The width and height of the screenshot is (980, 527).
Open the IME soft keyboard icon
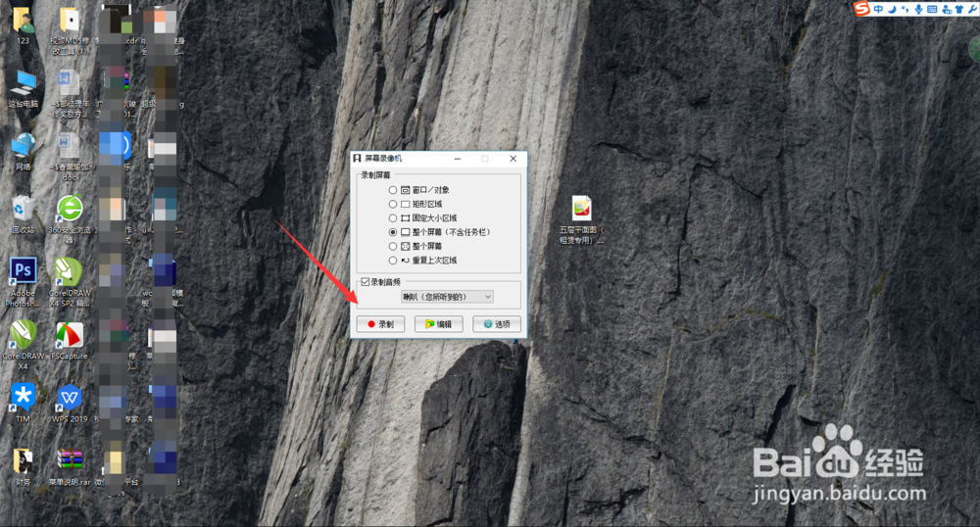click(933, 9)
